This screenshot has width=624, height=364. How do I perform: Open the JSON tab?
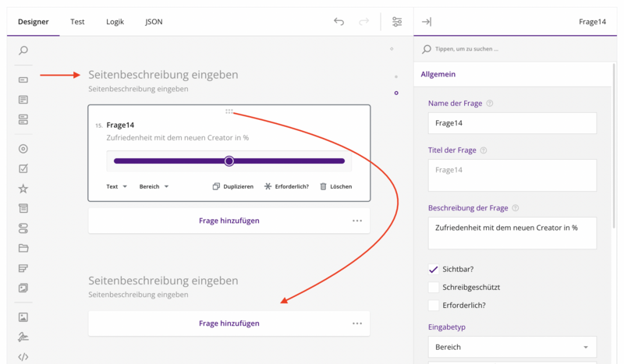pyautogui.click(x=154, y=22)
